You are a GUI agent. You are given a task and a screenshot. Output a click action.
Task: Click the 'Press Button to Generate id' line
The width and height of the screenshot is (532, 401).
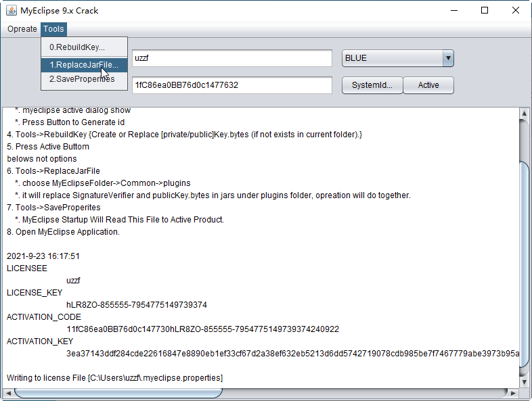[70, 122]
